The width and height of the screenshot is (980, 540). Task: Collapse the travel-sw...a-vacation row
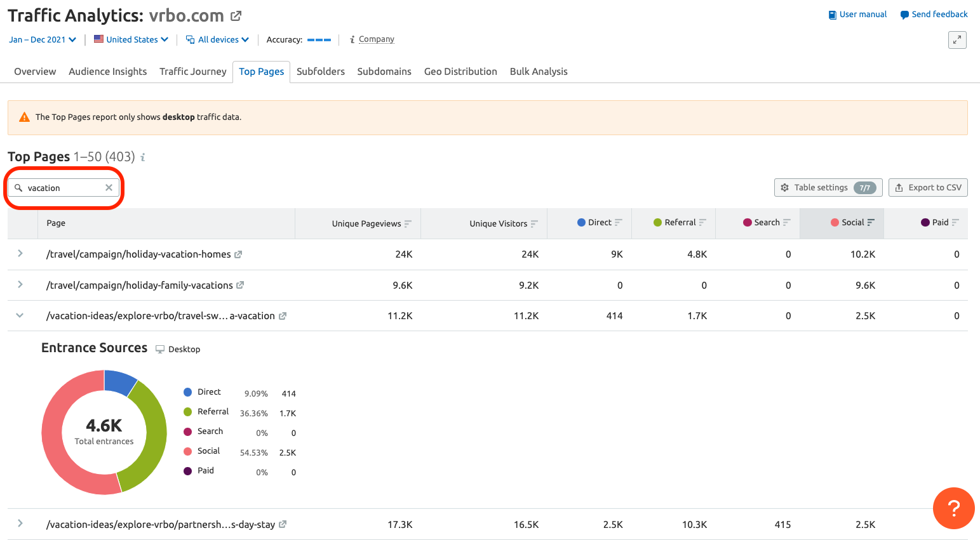tap(20, 315)
